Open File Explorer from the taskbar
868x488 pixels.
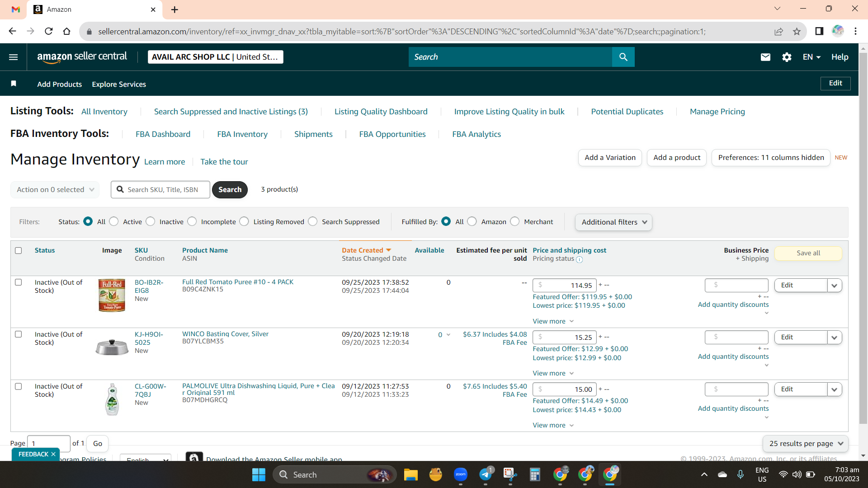(410, 474)
